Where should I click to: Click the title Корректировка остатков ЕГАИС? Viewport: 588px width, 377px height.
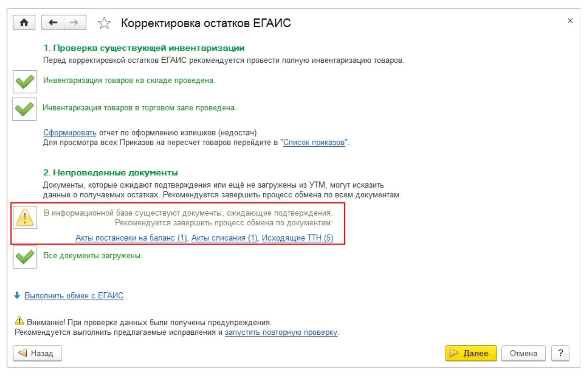click(206, 23)
